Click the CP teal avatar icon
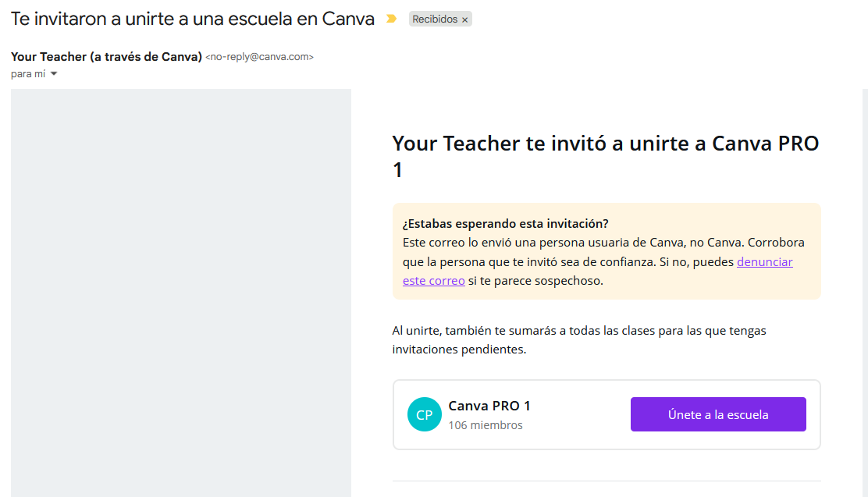 [424, 414]
